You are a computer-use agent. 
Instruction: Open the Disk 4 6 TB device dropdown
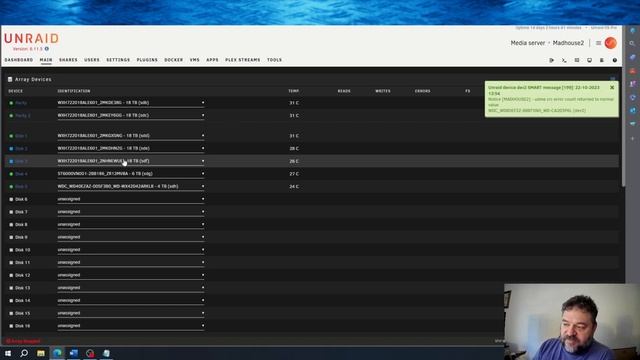tap(131, 174)
